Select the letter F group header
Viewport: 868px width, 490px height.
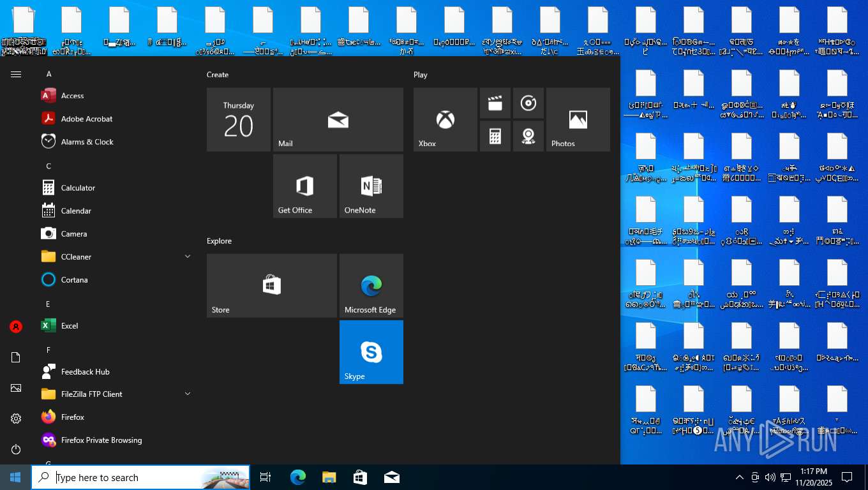(x=49, y=350)
